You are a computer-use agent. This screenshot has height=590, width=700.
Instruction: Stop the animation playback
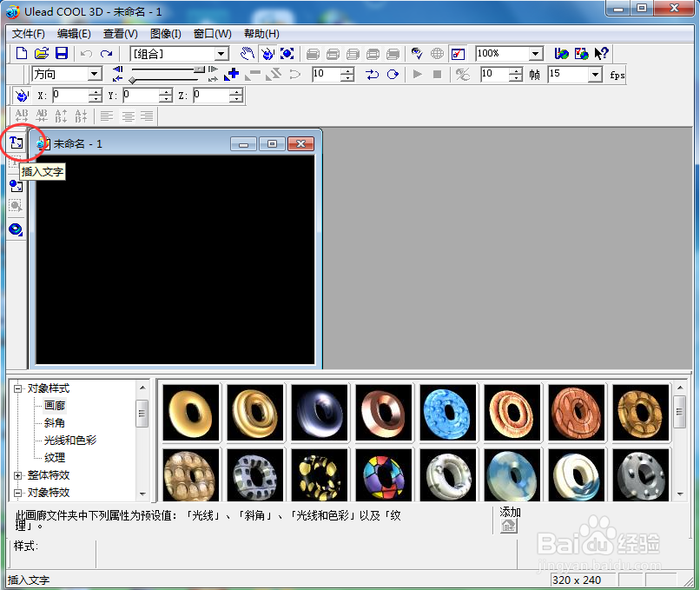[437, 74]
